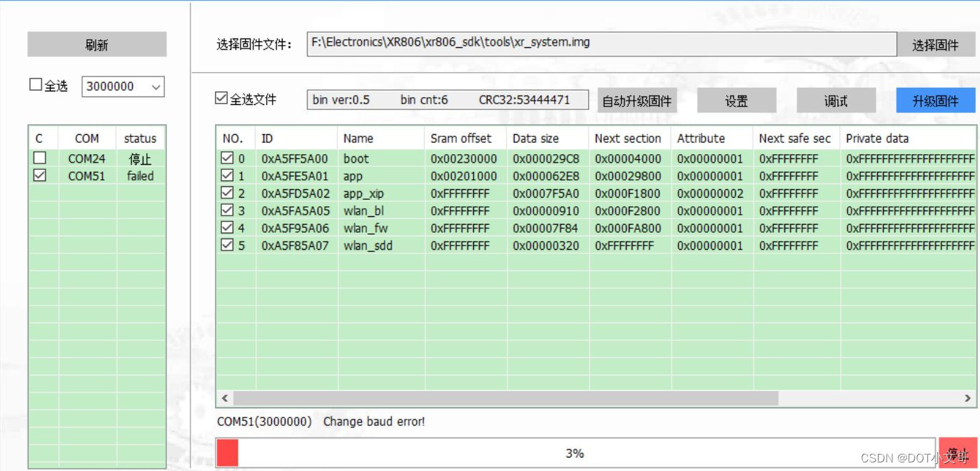Click the Data size column header
This screenshot has width=980, height=471.
coord(547,138)
